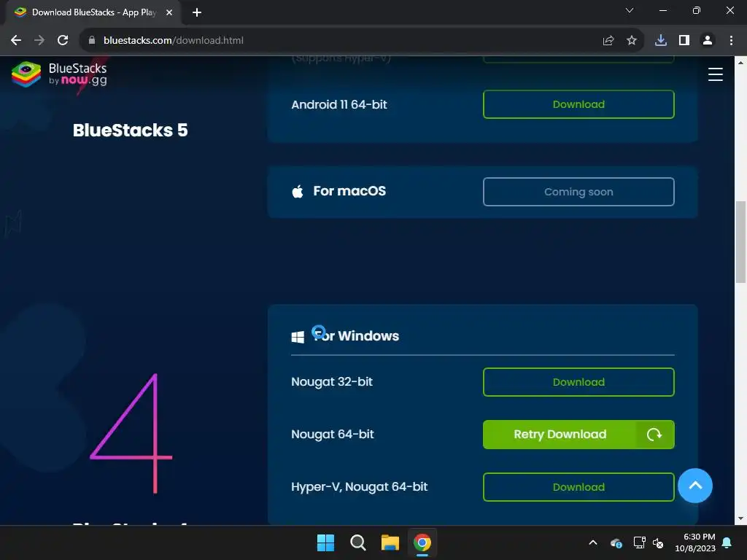Open File Explorer from the taskbar
Image resolution: width=747 pixels, height=560 pixels.
[390, 542]
